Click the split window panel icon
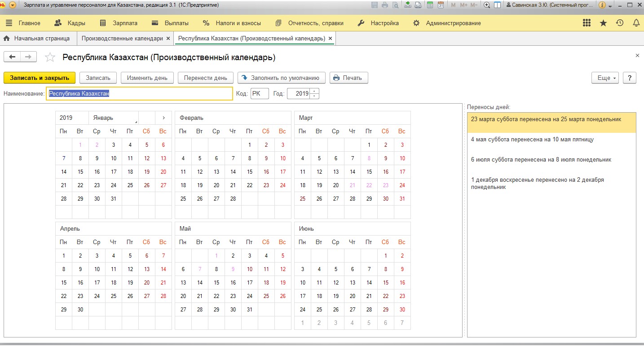The width and height of the screenshot is (644, 346). coord(497,5)
